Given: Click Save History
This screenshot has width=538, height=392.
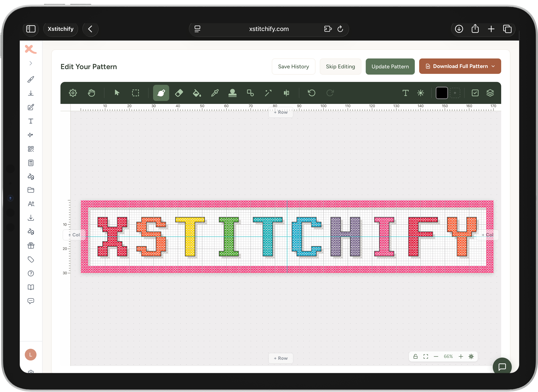Looking at the screenshot, I should coord(293,66).
